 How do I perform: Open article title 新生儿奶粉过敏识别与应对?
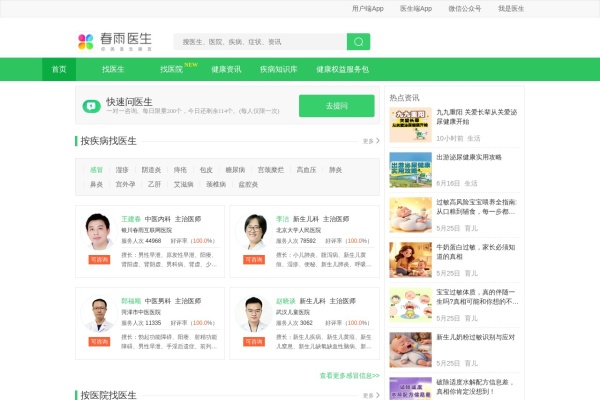[x=475, y=337]
